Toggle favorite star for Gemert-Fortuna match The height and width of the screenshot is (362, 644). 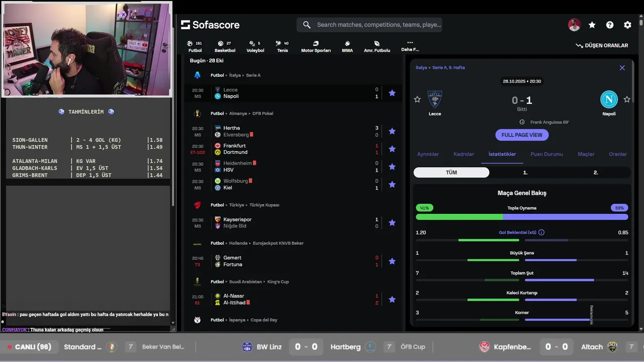coord(392,261)
